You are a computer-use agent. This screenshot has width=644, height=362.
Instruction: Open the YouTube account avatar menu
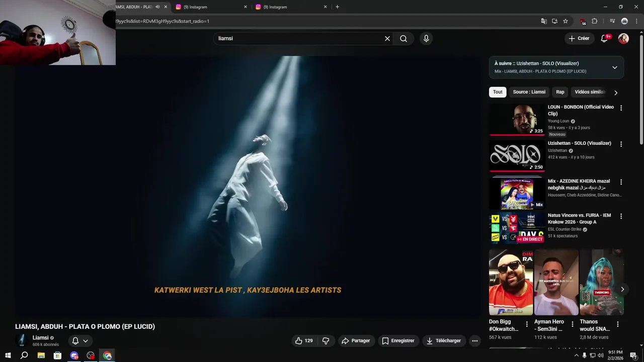pos(623,39)
